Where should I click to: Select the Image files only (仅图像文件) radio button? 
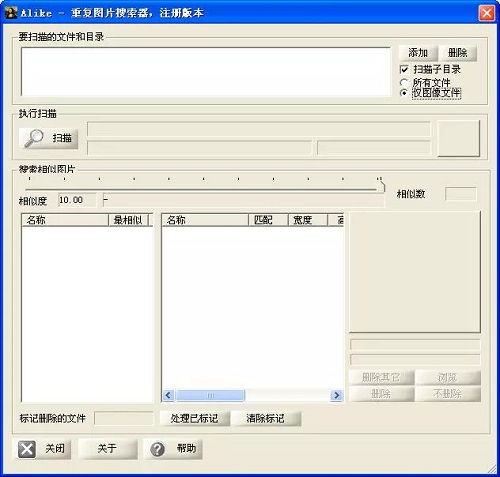[x=404, y=93]
